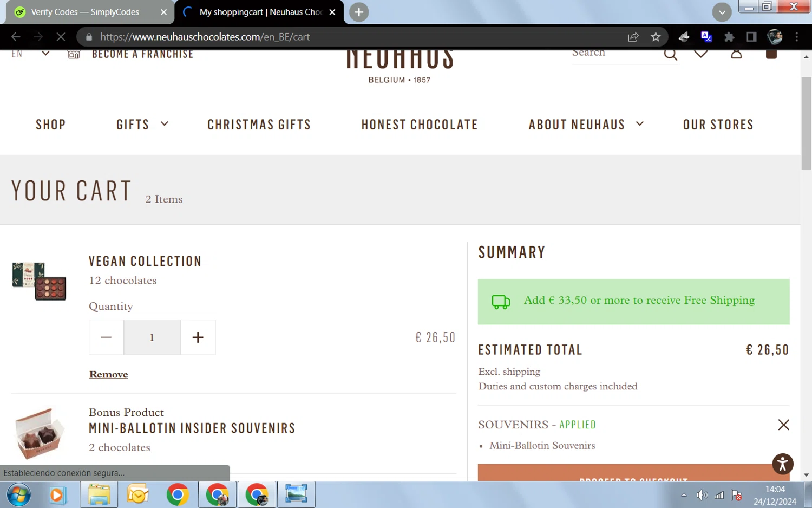Image resolution: width=812 pixels, height=508 pixels.
Task: Click the address bar URL
Action: coord(205,37)
